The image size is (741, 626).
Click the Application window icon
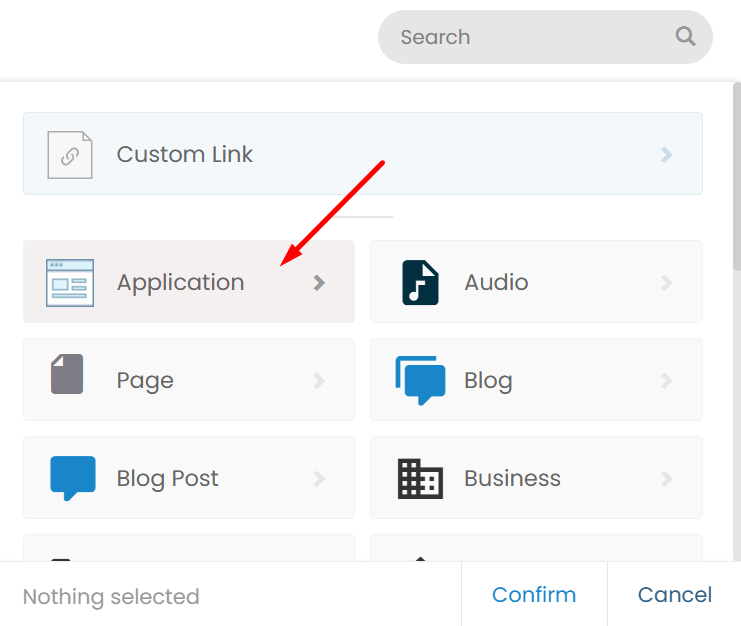tap(70, 283)
